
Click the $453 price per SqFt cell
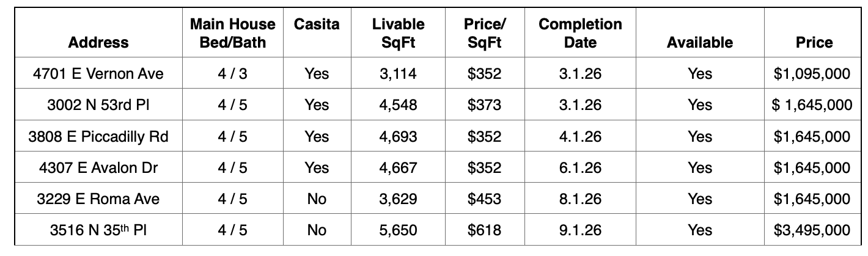[484, 199]
